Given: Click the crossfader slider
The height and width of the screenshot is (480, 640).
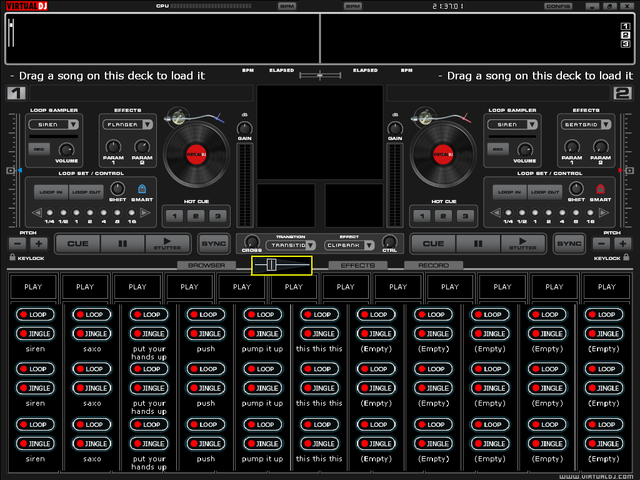Looking at the screenshot, I should point(282,265).
